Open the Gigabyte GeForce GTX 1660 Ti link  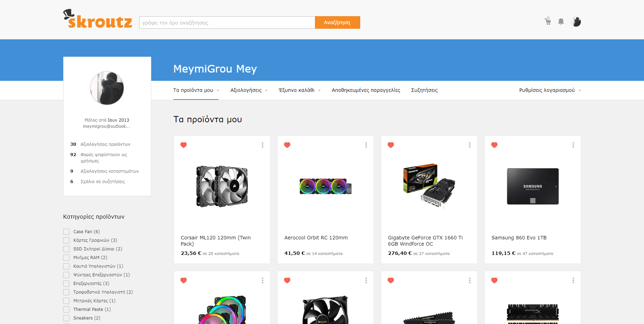point(425,240)
